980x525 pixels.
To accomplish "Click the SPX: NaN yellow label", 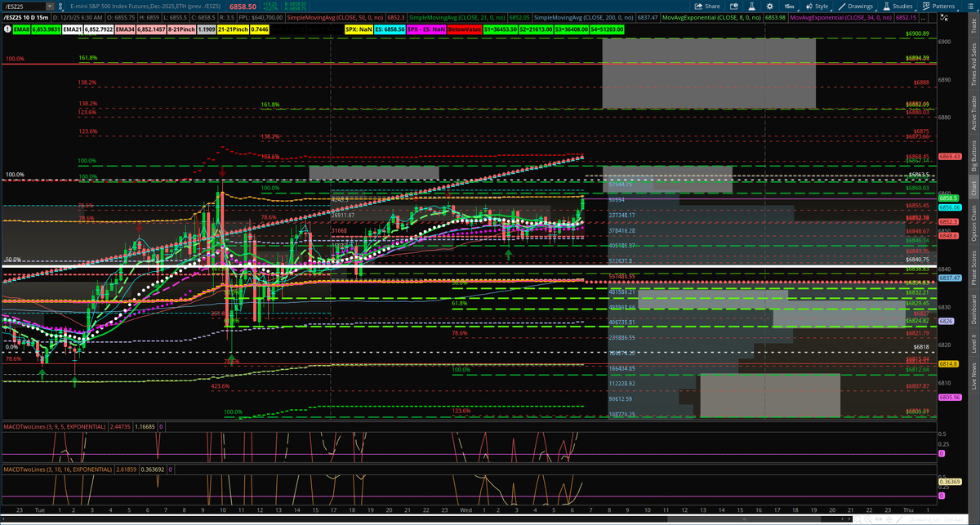I will point(359,29).
